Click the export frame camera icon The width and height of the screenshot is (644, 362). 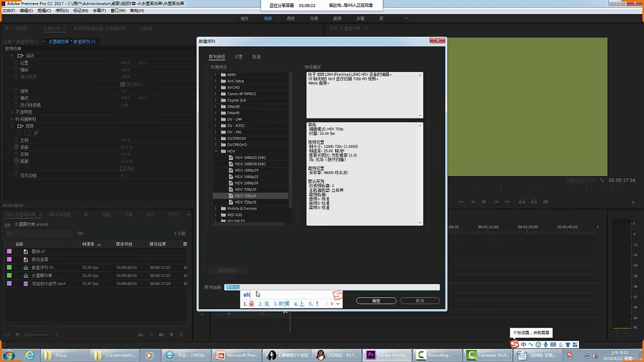546,202
